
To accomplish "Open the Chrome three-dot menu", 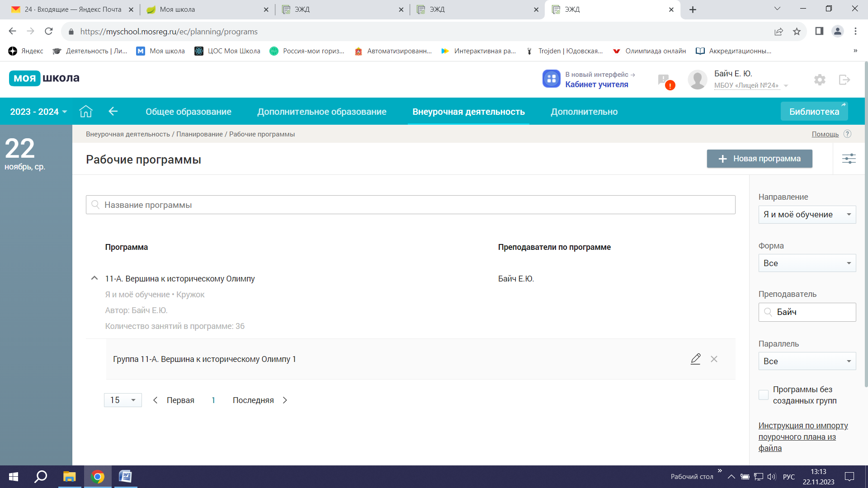I will coord(855,31).
